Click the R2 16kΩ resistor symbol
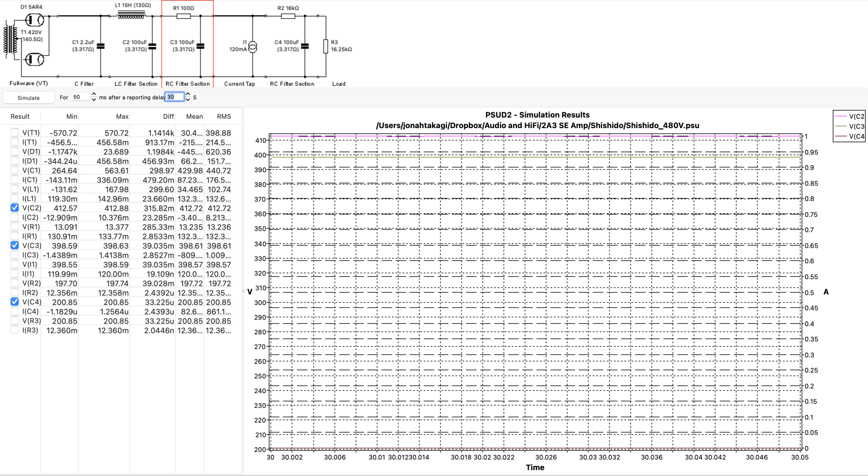This screenshot has height=476, width=868. 288,16
